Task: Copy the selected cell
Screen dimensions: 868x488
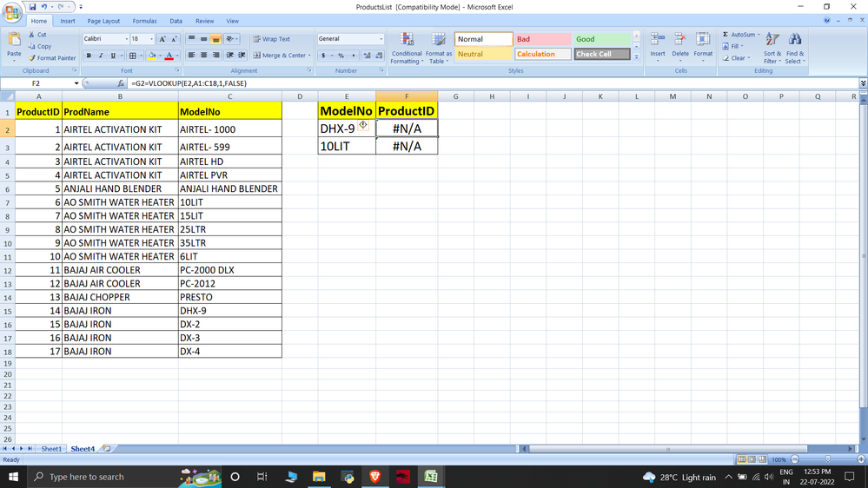Action: (x=40, y=47)
